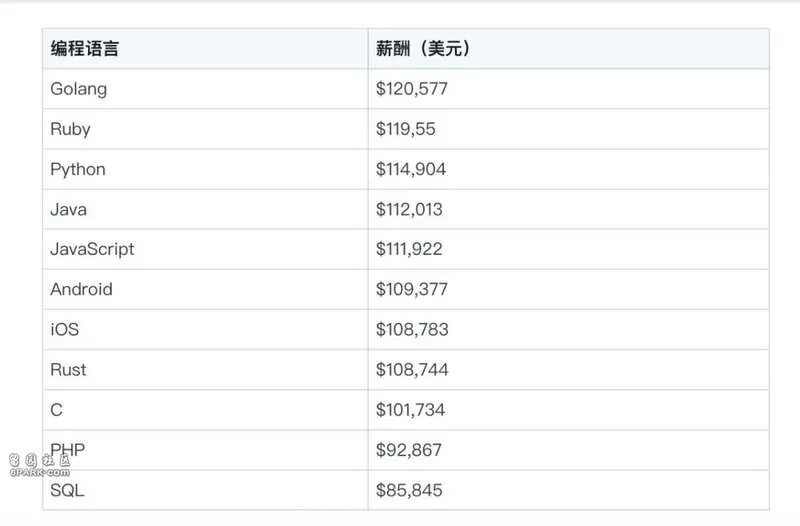Select the Golang row label
This screenshot has width=800, height=526.
click(79, 89)
